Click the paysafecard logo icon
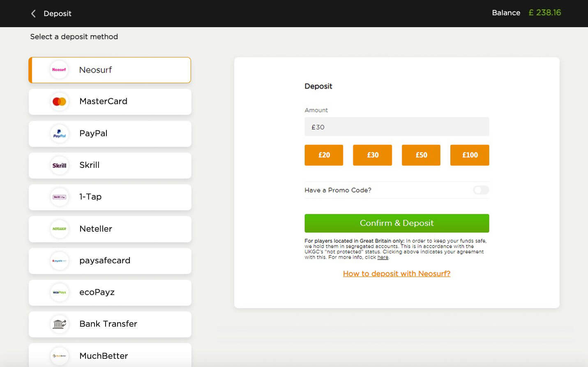Viewport: 588px width, 367px height. click(x=59, y=261)
